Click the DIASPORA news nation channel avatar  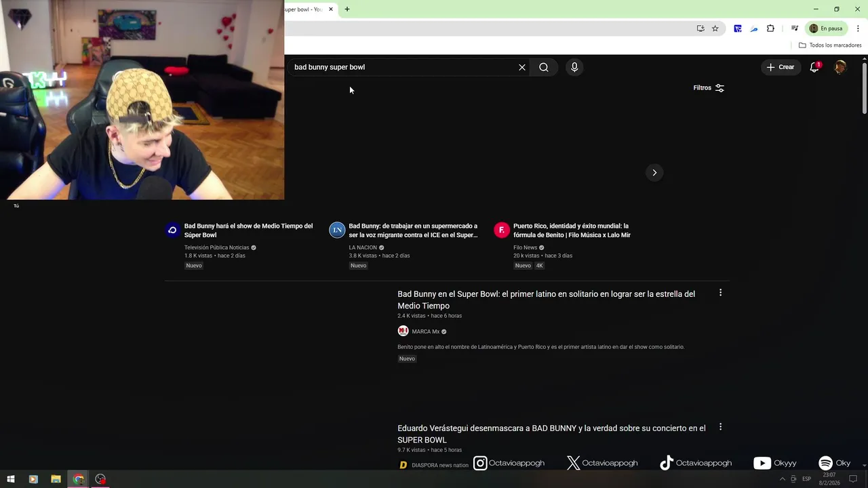pos(403,465)
